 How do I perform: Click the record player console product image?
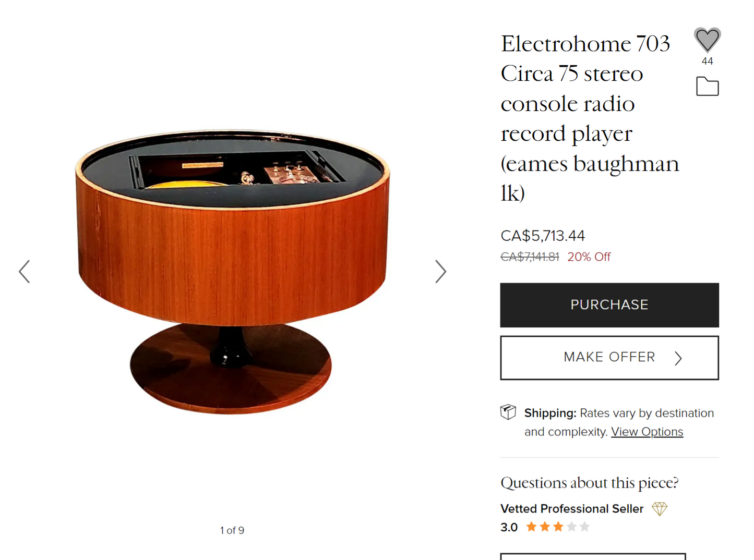(x=233, y=272)
